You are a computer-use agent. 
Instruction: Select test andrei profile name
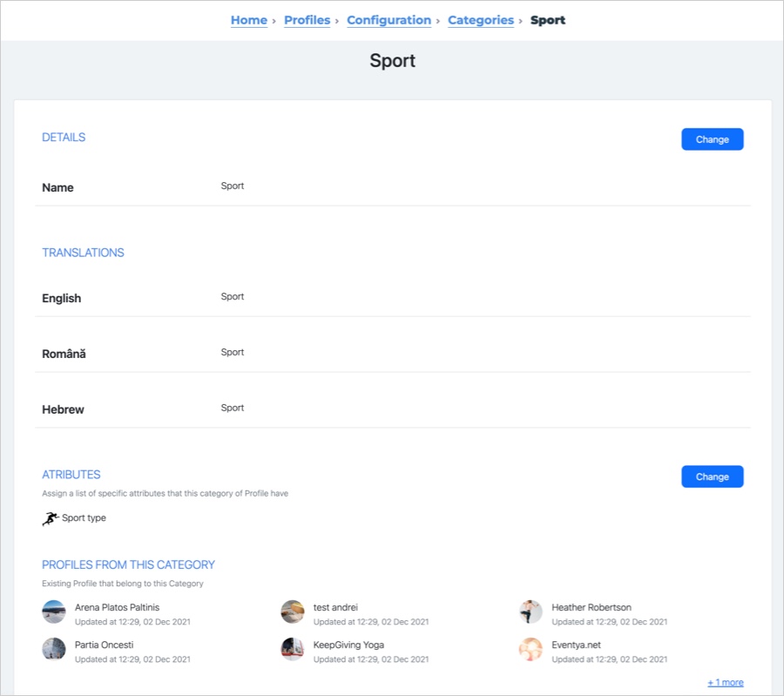335,607
